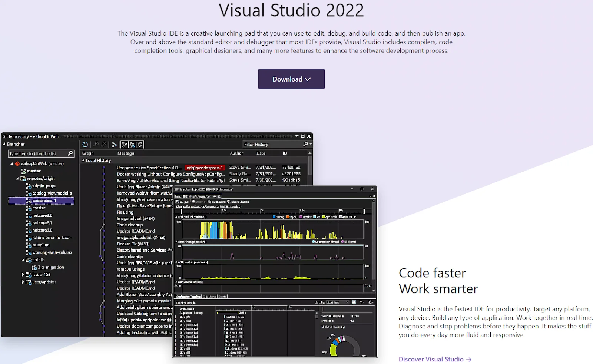593x364 pixels.
Task: Click Reset Zoom in diagnostics toolbar
Action: coord(216,202)
